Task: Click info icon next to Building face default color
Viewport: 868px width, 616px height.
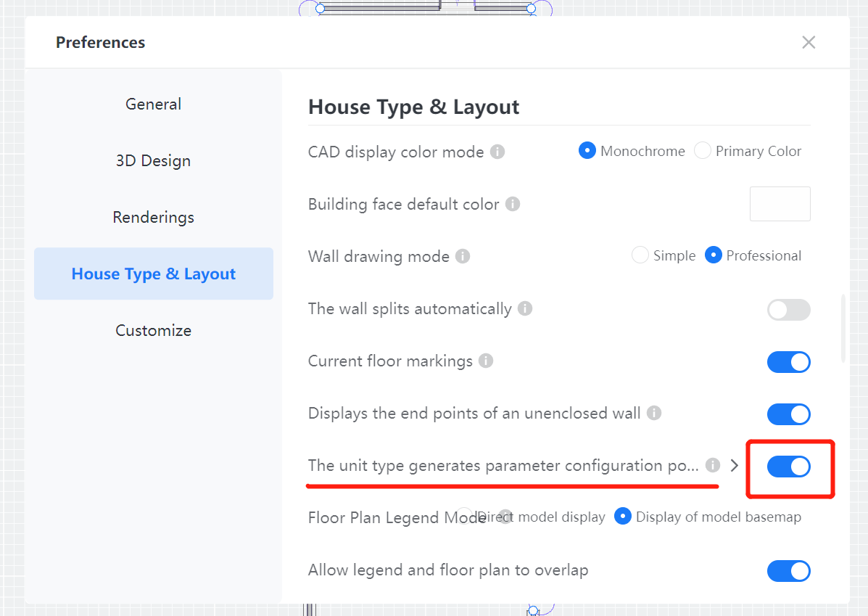Action: (x=513, y=205)
